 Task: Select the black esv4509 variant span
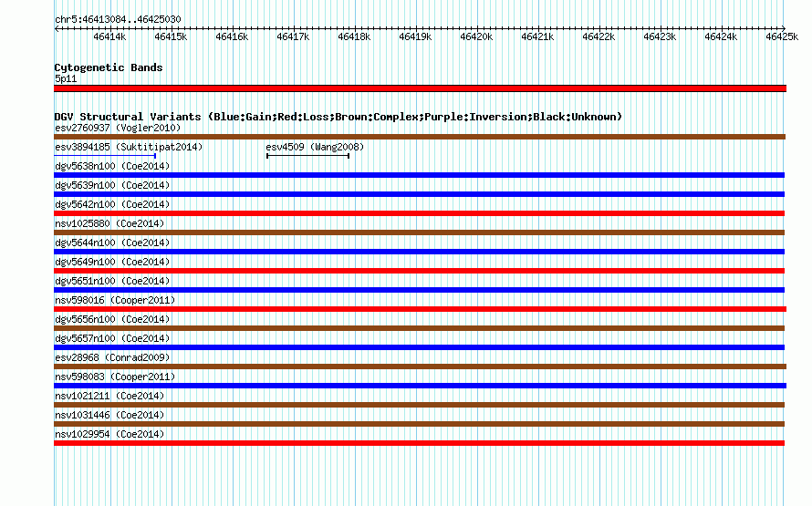[307, 156]
